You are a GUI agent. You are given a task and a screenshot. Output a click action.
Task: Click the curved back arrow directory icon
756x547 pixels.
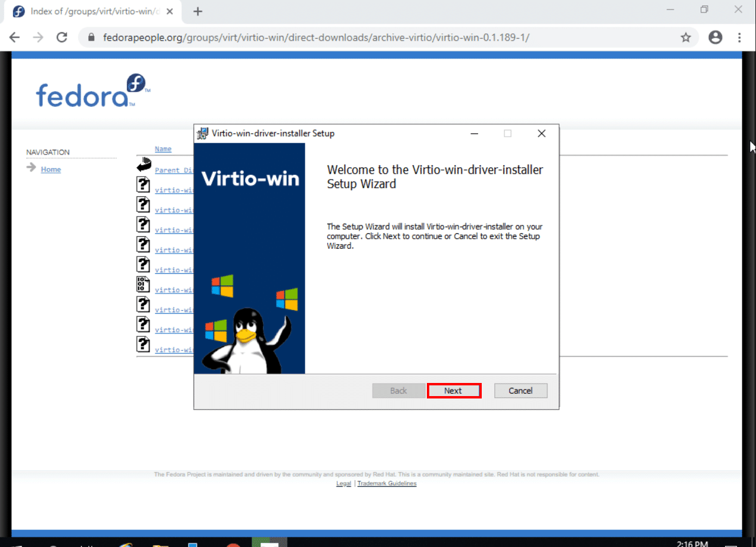tap(144, 165)
